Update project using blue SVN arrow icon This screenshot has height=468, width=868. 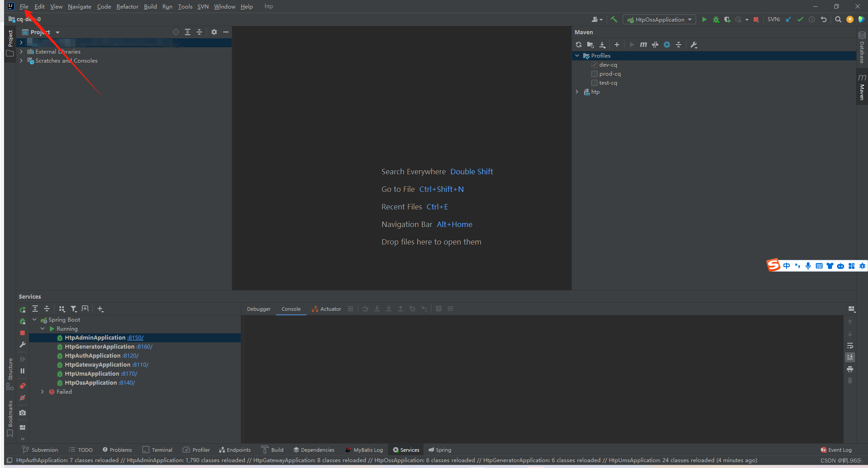788,19
